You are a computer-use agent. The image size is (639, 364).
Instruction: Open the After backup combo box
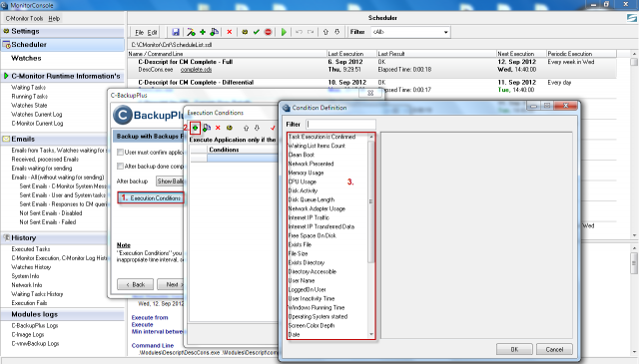(171, 182)
